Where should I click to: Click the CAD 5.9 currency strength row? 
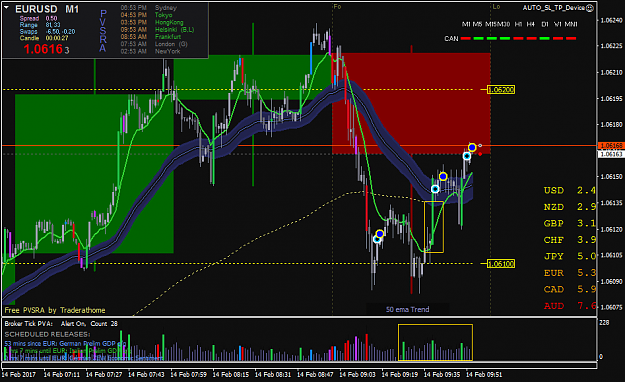pyautogui.click(x=570, y=289)
